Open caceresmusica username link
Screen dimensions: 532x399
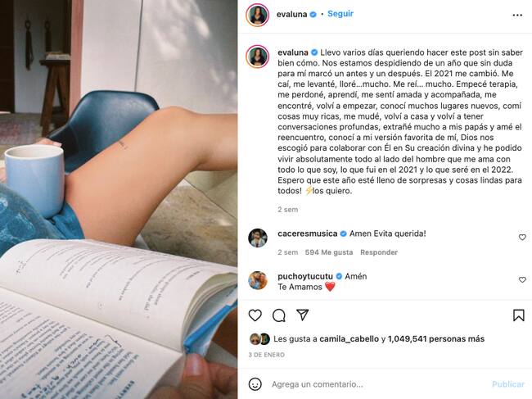click(x=308, y=234)
